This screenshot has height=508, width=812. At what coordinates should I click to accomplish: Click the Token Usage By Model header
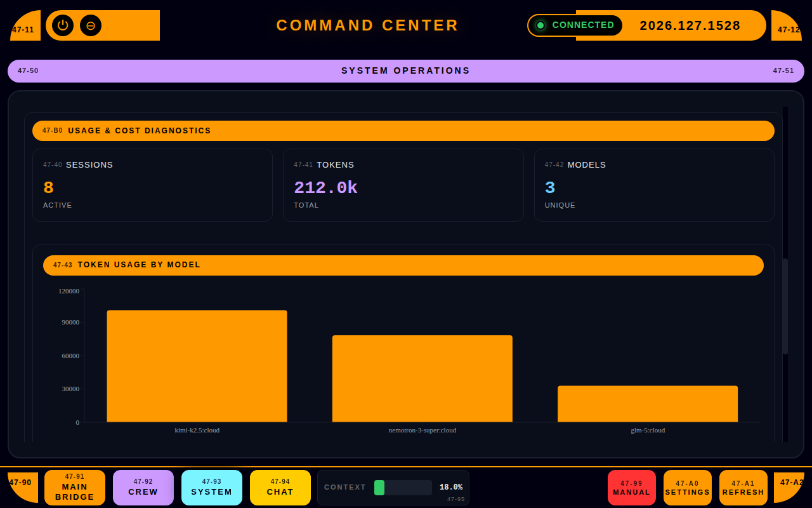[x=403, y=265]
